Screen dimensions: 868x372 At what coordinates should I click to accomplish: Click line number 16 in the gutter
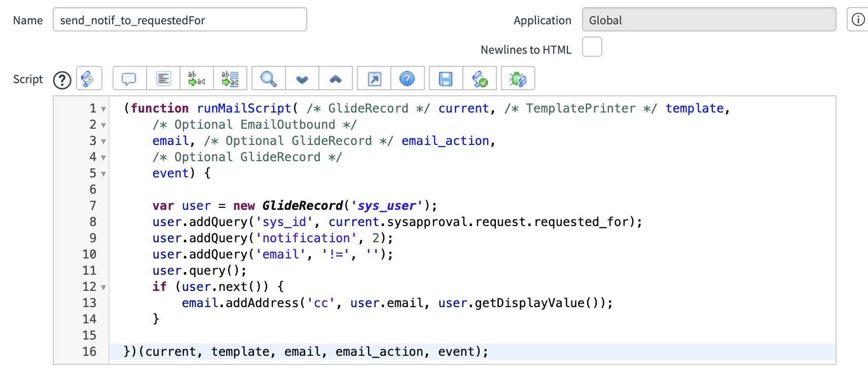coord(89,351)
